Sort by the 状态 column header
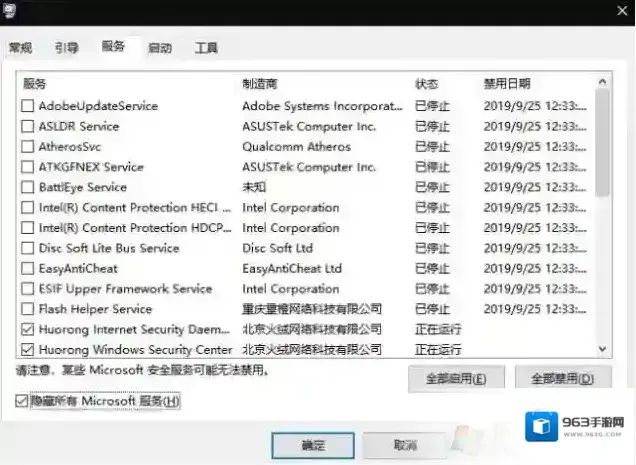The height and width of the screenshot is (465, 636). [427, 84]
